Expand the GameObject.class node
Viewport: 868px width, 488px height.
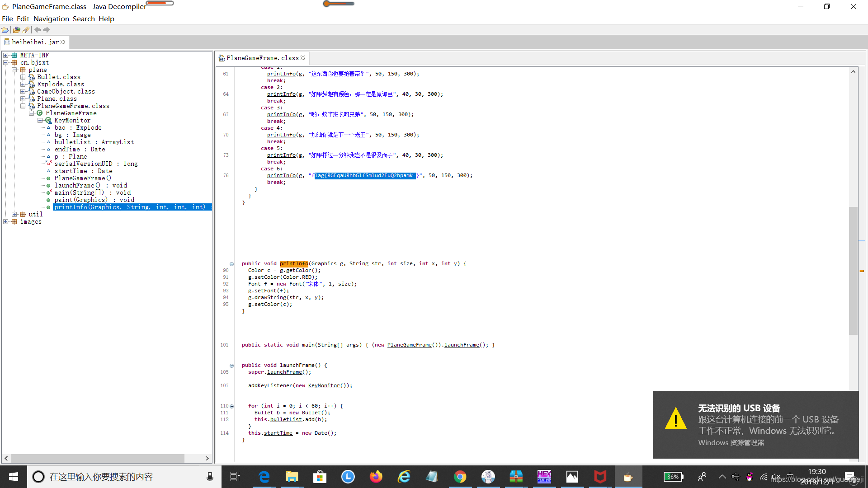(23, 91)
